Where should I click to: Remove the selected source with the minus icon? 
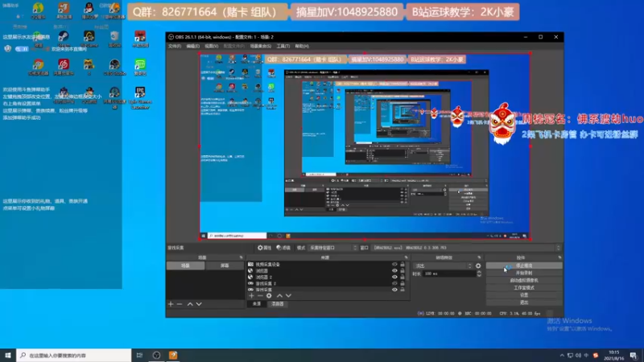[260, 295]
